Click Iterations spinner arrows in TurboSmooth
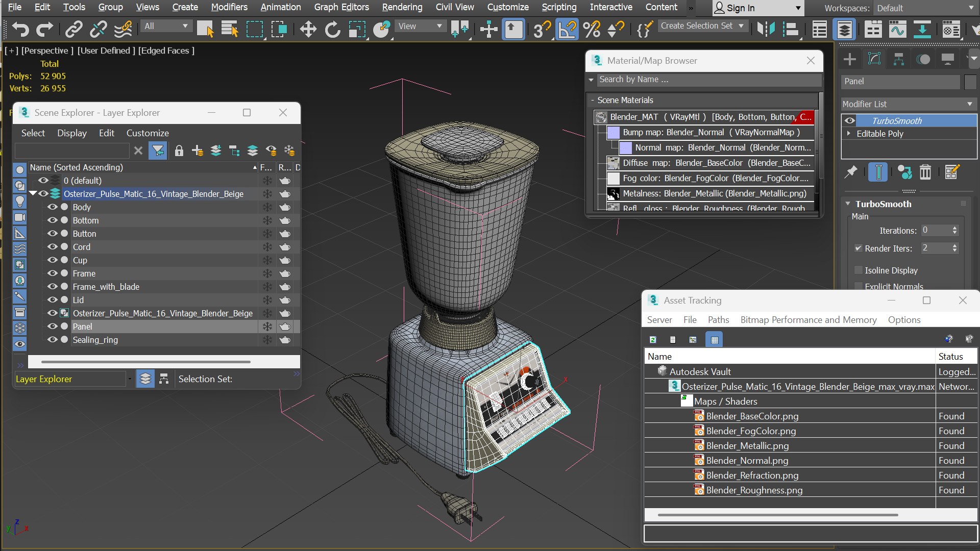Viewport: 980px width, 551px height. tap(954, 231)
